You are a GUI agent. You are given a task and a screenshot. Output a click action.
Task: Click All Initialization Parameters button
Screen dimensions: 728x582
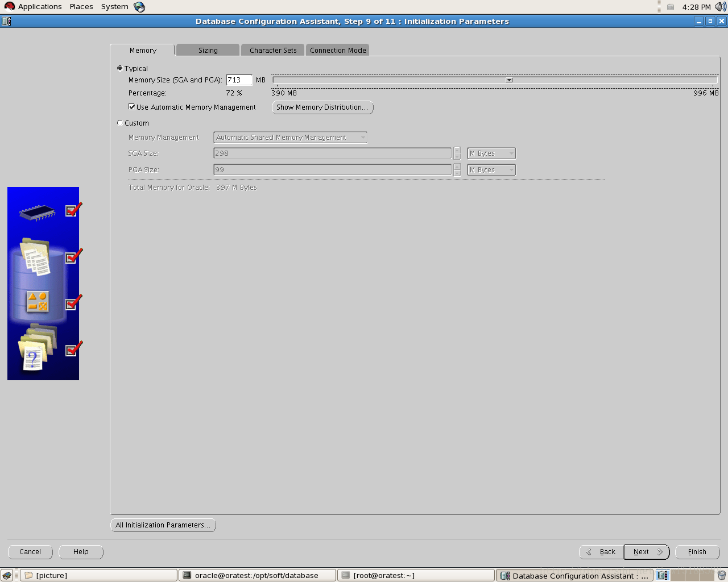163,525
